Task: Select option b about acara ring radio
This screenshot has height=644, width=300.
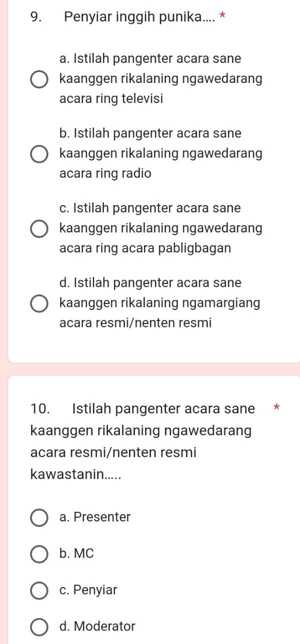Action: 38,153
